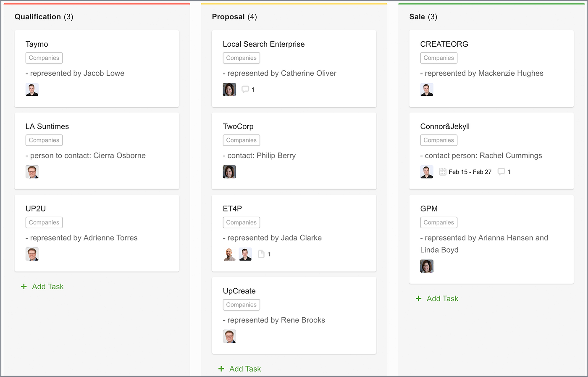Select the Add Task link under Qualification column
This screenshot has height=377, width=588.
pyautogui.click(x=48, y=286)
